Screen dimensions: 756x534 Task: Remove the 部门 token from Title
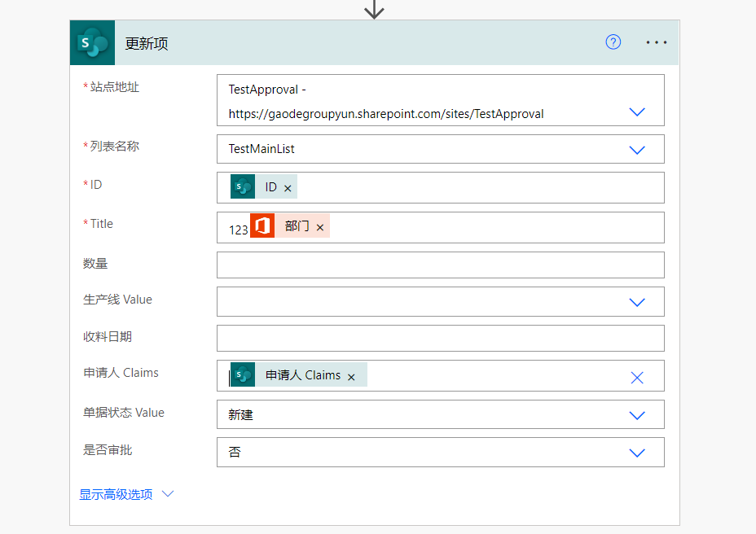[320, 227]
